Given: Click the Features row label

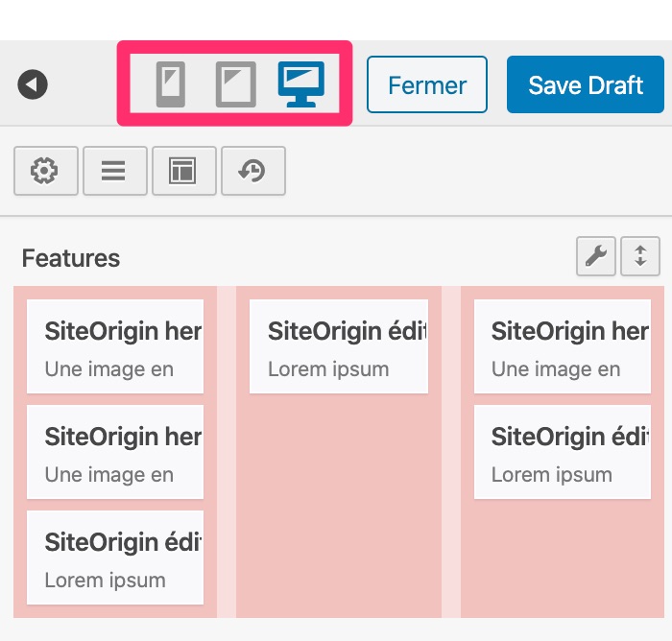Looking at the screenshot, I should [71, 258].
